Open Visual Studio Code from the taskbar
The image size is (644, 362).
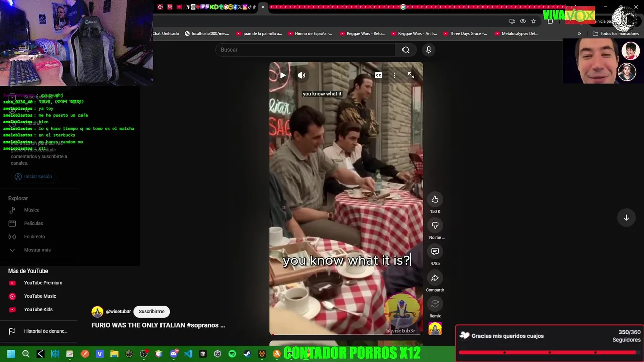[x=188, y=354]
